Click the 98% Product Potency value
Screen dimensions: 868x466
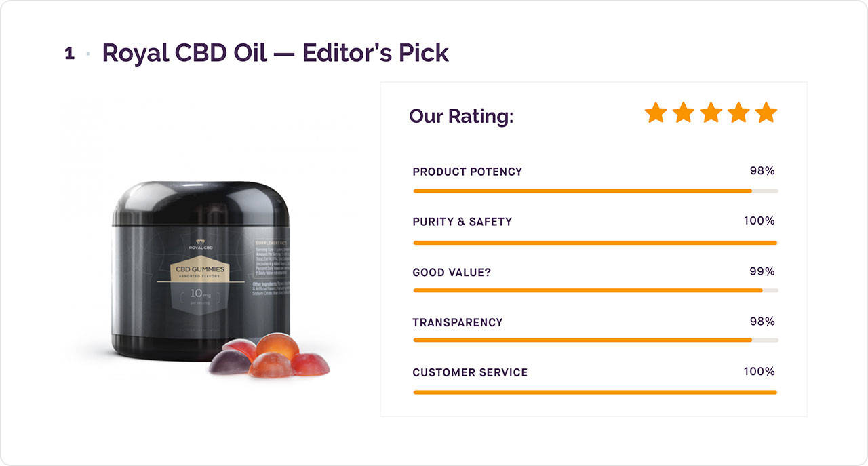pos(762,171)
